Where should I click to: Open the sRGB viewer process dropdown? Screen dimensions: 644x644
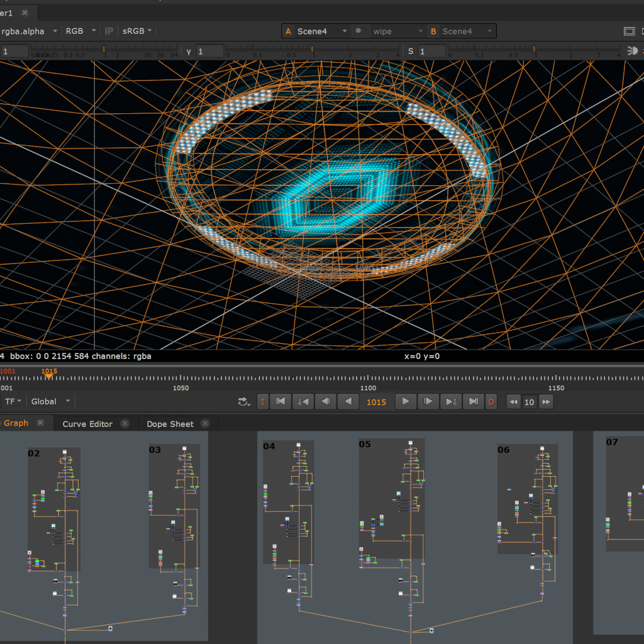136,31
